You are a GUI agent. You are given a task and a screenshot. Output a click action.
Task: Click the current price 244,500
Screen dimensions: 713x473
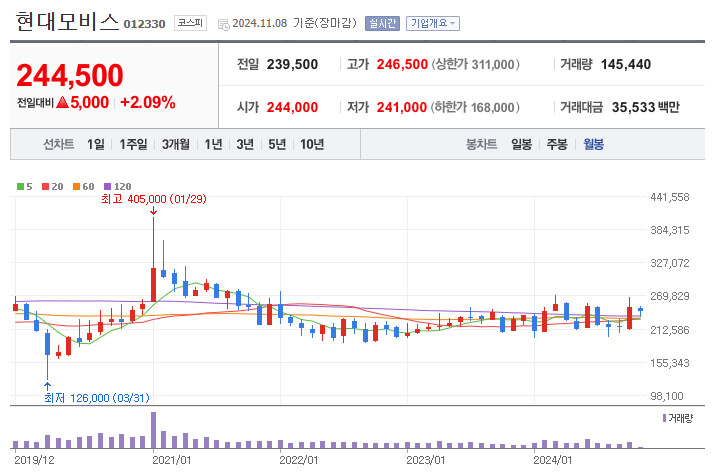(x=70, y=75)
